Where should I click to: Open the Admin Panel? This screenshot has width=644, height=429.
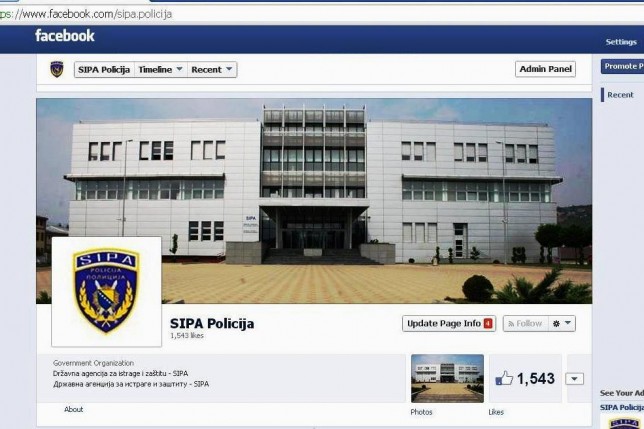coord(545,69)
